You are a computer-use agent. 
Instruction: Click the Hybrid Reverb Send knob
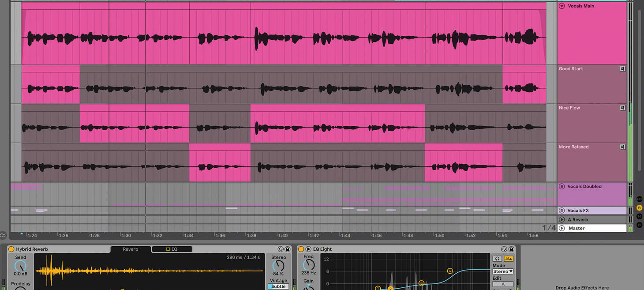pyautogui.click(x=20, y=266)
